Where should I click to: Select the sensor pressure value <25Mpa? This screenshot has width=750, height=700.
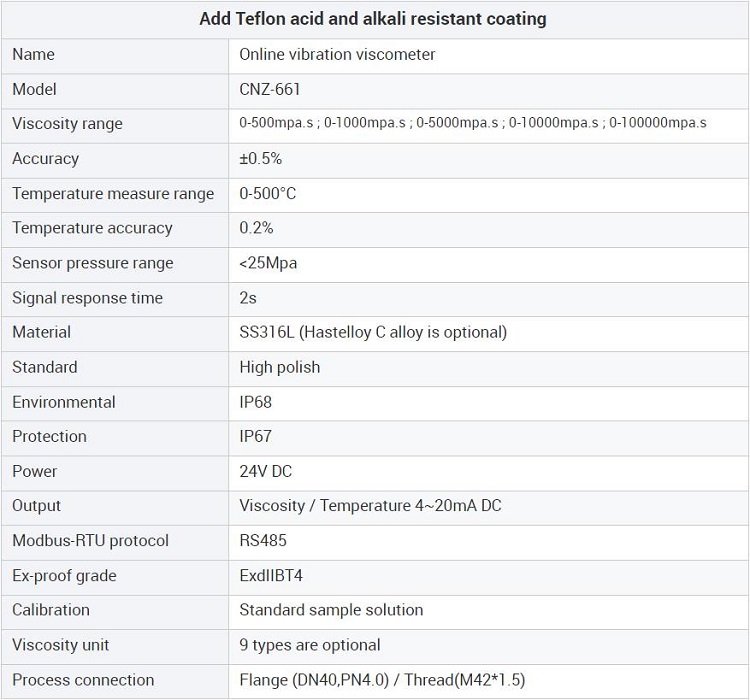pyautogui.click(x=268, y=263)
